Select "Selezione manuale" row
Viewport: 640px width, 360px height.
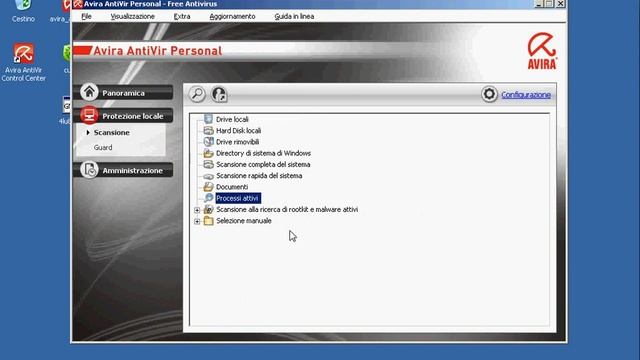(244, 221)
